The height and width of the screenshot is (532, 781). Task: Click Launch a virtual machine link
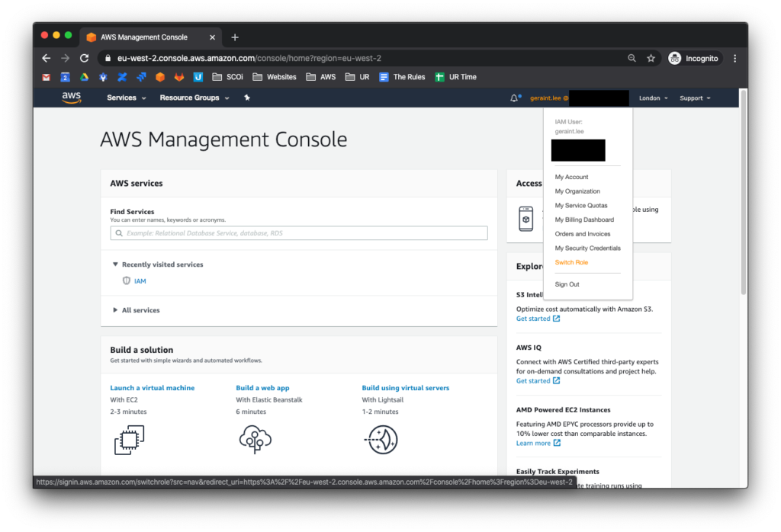coord(153,388)
